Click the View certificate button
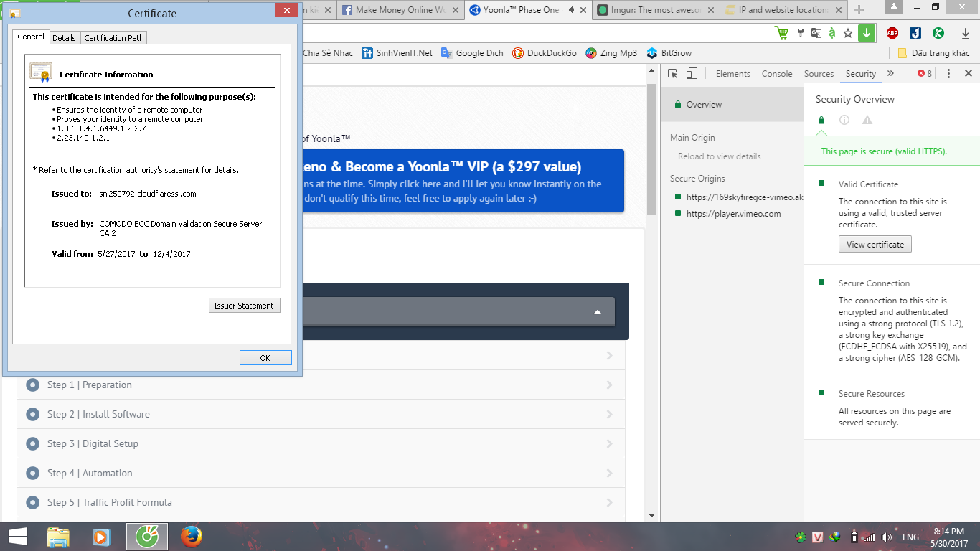This screenshot has width=980, height=551. pyautogui.click(x=875, y=245)
